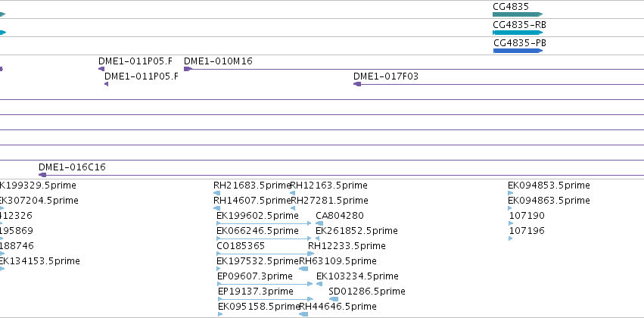644x318 pixels.
Task: Click the DME1-010M16 arrow glyph
Action: point(188,69)
